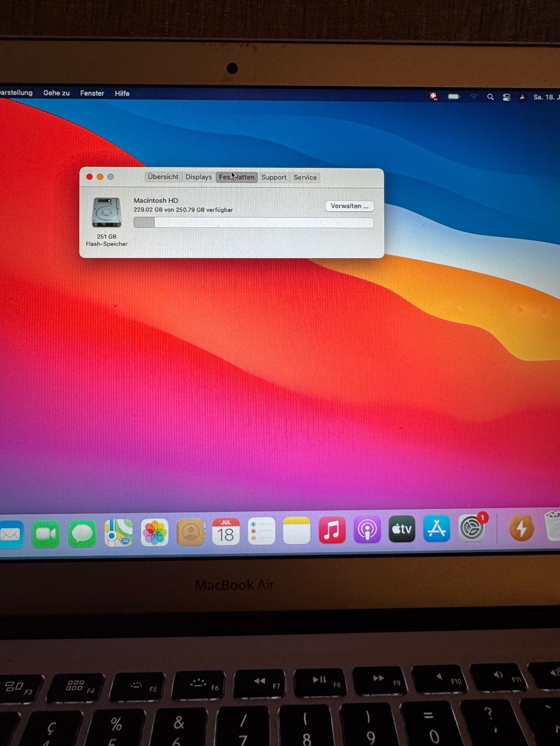
Task: Open Control Center in menu bar
Action: pyautogui.click(x=506, y=97)
